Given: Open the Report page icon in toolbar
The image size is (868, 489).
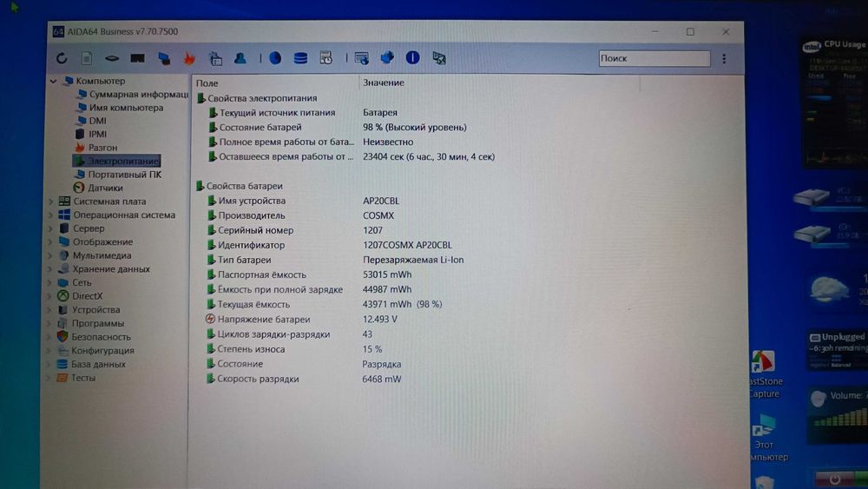Looking at the screenshot, I should tap(87, 58).
